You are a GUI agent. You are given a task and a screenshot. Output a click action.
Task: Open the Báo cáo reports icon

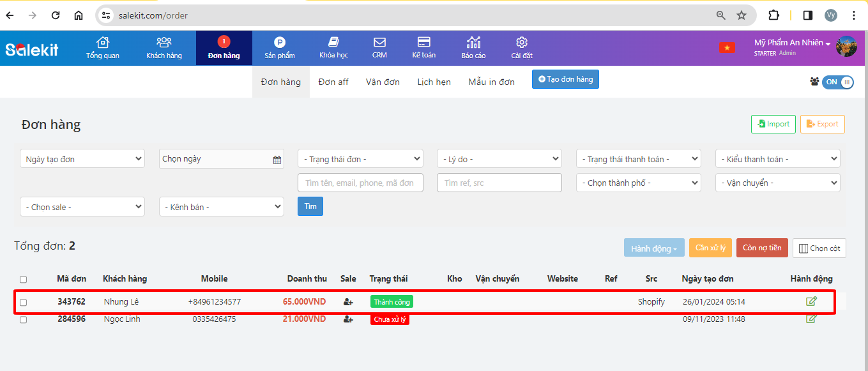473,43
